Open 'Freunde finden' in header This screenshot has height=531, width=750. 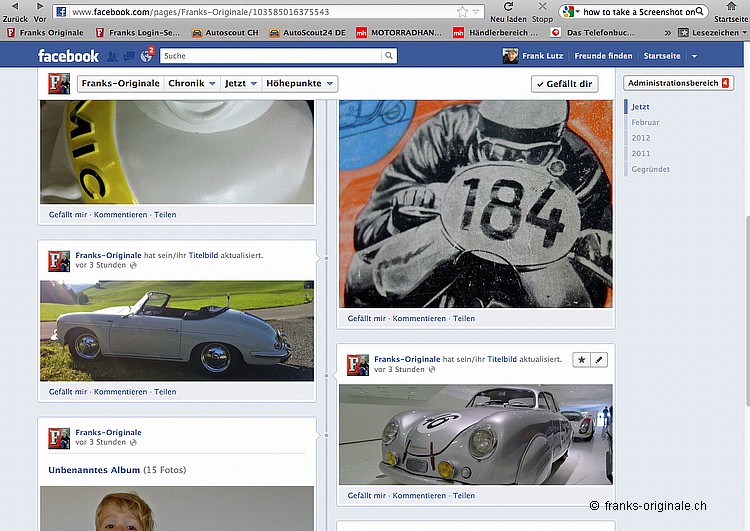click(x=603, y=56)
